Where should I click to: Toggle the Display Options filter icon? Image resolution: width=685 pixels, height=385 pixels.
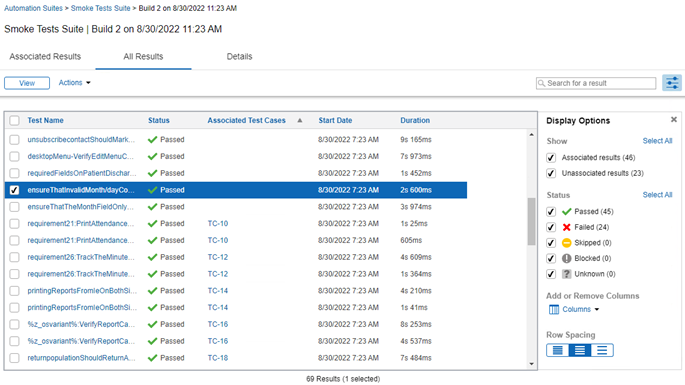pyautogui.click(x=672, y=83)
